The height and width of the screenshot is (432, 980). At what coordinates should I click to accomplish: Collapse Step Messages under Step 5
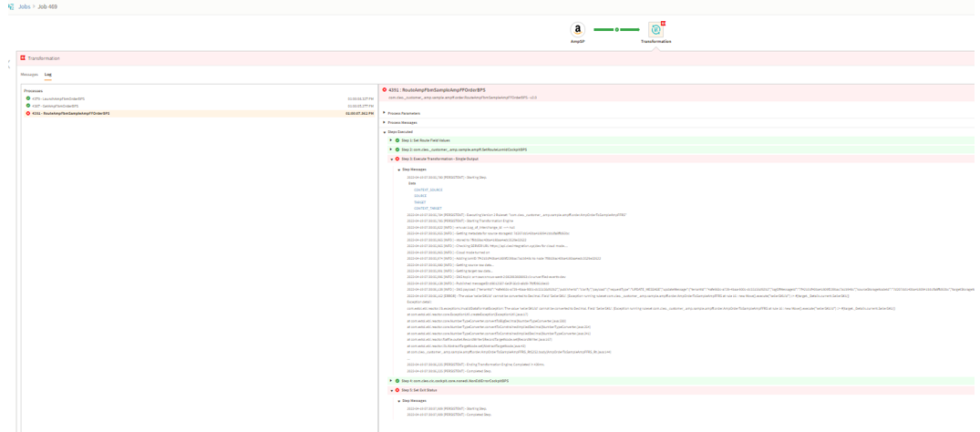[x=398, y=400]
